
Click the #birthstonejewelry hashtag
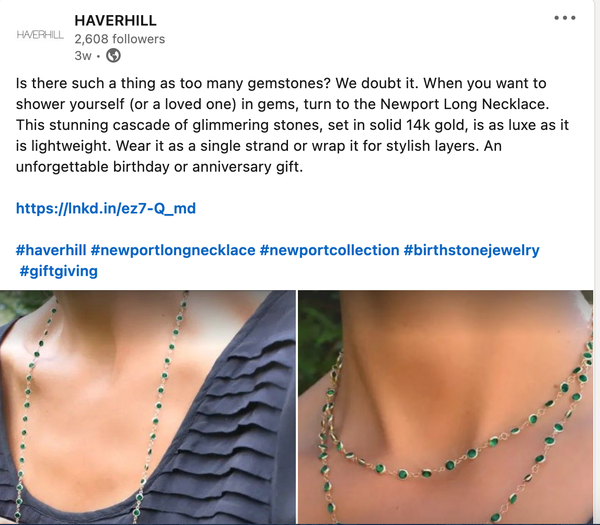pos(471,250)
